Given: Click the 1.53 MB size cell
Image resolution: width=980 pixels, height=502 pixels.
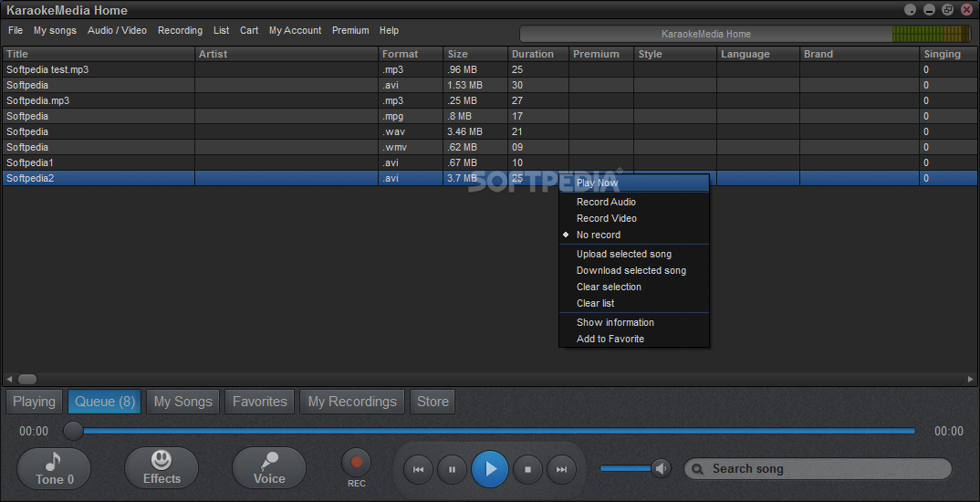Looking at the screenshot, I should [475, 85].
